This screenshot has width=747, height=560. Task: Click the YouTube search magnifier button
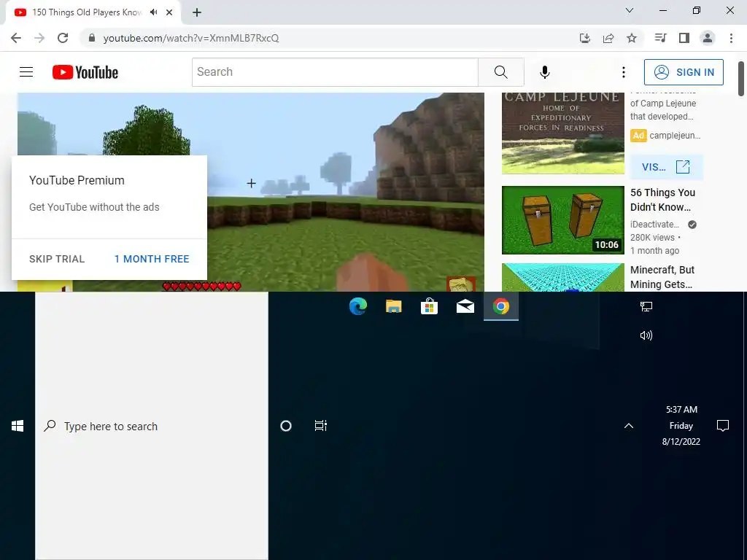point(500,72)
